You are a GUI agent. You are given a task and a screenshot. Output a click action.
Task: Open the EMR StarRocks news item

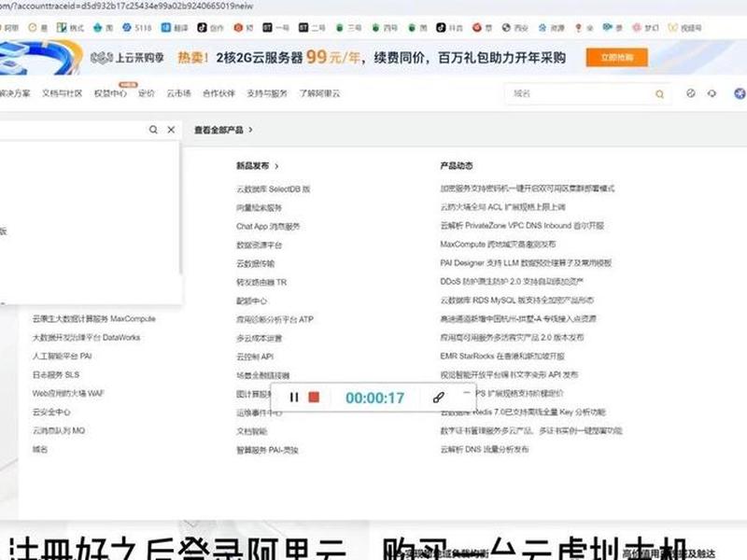(502, 356)
